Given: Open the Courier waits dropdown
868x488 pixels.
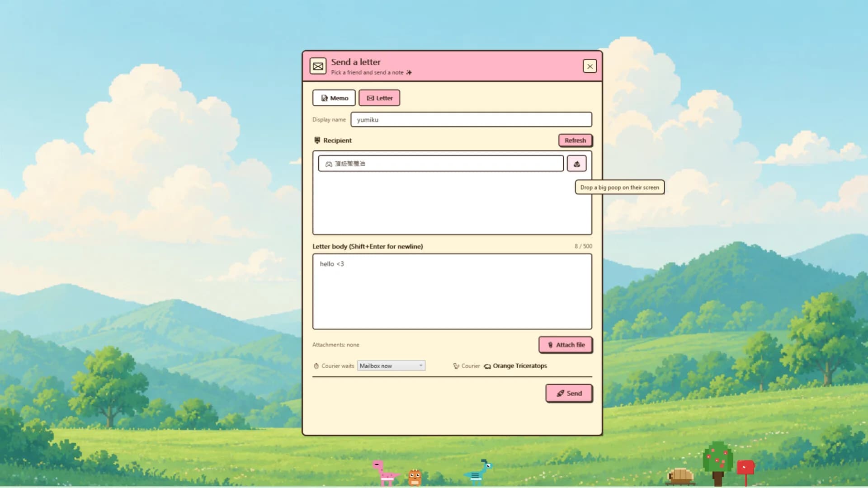Looking at the screenshot, I should click(x=391, y=366).
